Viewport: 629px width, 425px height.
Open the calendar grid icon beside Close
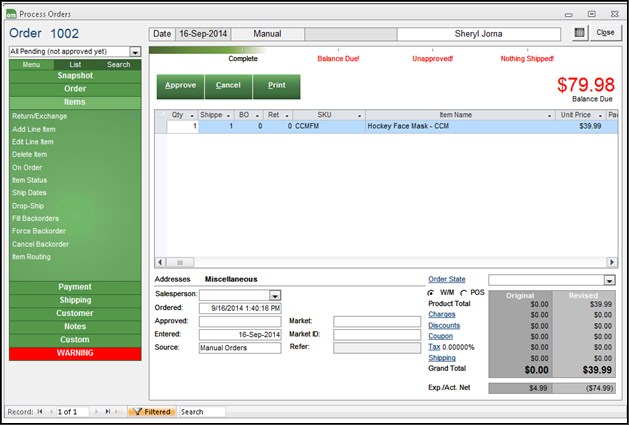(x=580, y=33)
